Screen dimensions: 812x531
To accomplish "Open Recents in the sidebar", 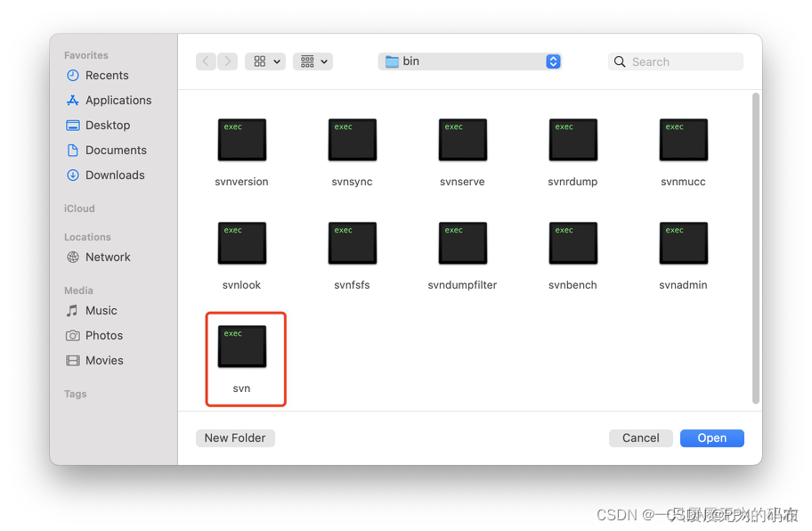I will 97,75.
